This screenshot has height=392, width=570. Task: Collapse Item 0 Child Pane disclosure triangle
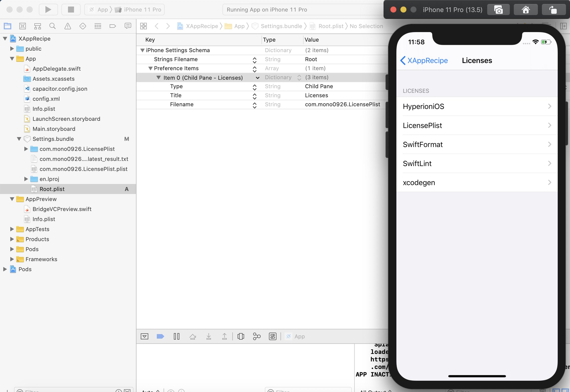[x=159, y=77]
